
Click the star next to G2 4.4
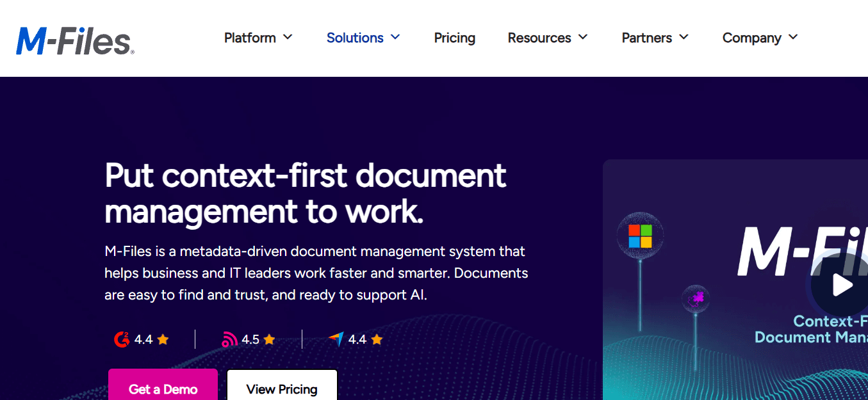pyautogui.click(x=163, y=339)
